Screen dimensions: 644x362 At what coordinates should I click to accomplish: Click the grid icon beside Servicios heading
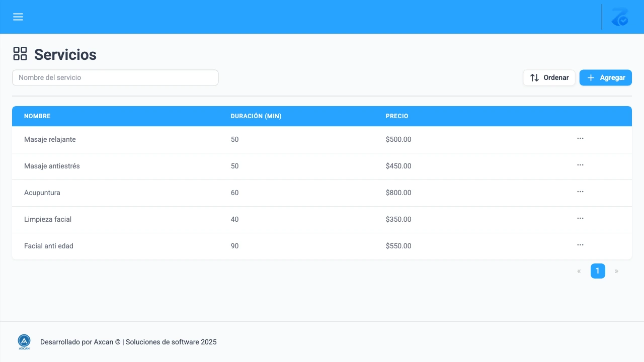coord(20,53)
